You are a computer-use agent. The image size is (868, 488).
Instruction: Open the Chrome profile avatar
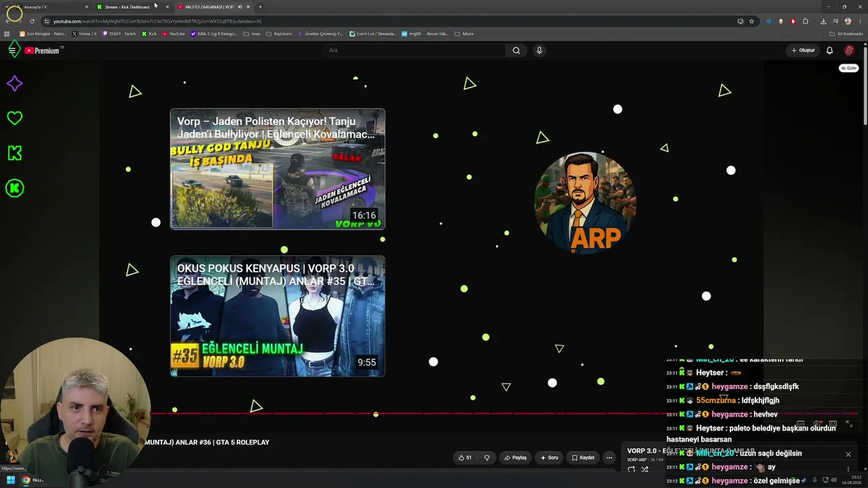[x=848, y=21]
